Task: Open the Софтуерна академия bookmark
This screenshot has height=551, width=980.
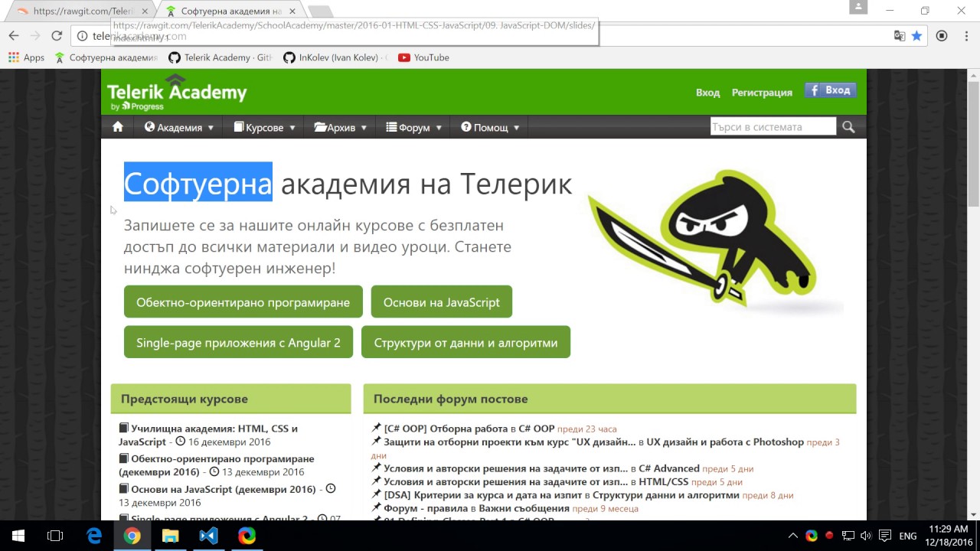Action: pyautogui.click(x=106, y=57)
